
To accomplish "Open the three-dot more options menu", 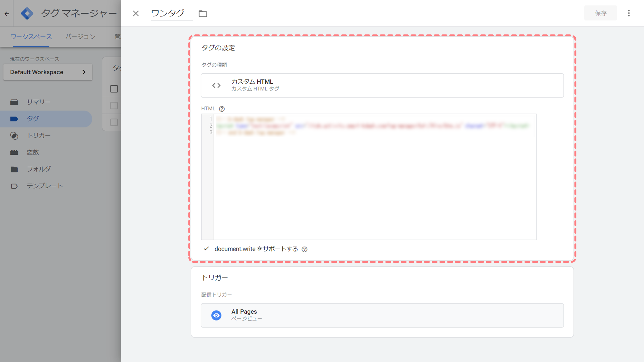I will 629,13.
